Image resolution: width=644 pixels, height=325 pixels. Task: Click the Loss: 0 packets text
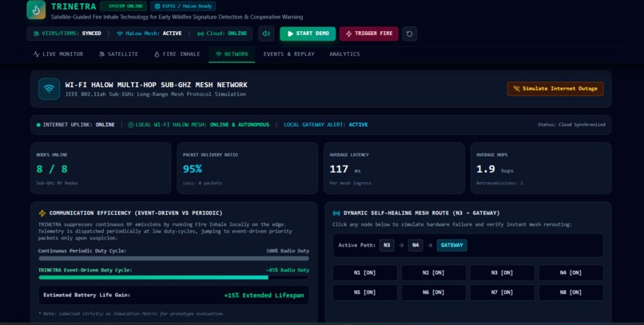202,184
